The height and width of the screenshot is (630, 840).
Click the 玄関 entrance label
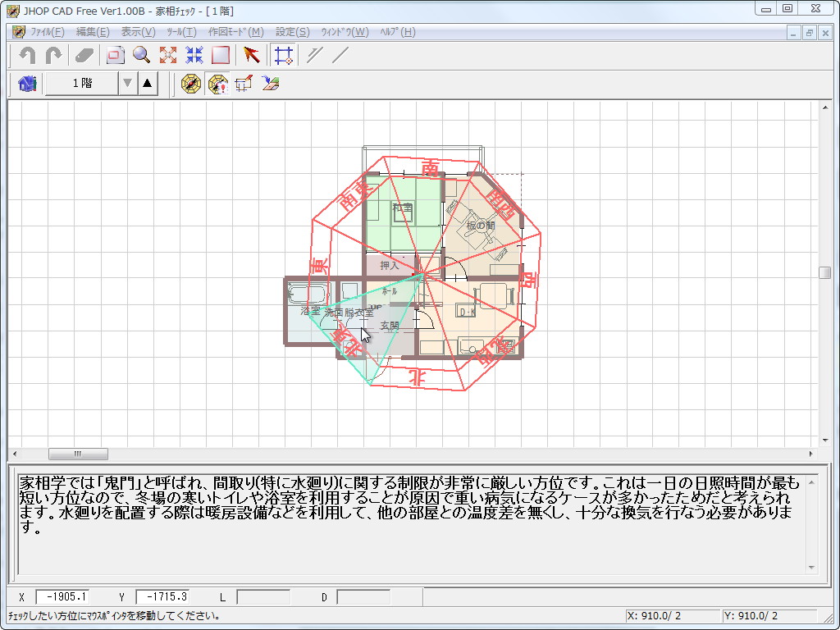click(390, 326)
